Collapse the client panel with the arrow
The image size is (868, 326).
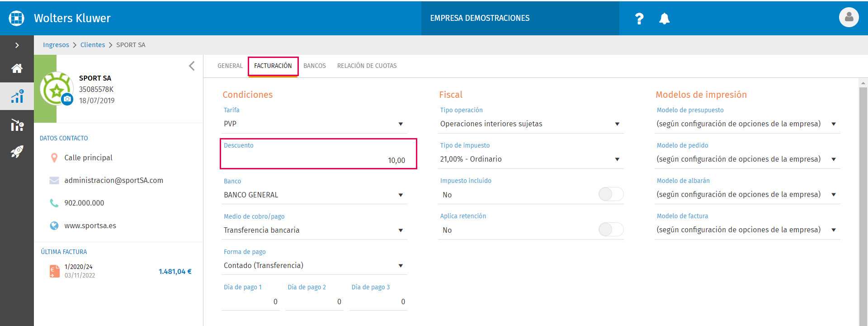(x=192, y=66)
